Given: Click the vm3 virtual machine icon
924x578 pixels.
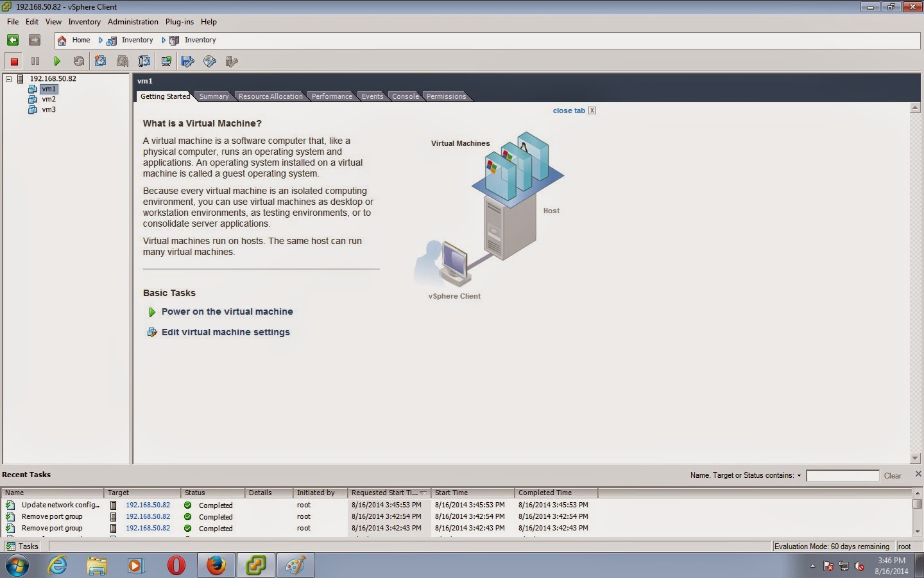Looking at the screenshot, I should pos(33,110).
